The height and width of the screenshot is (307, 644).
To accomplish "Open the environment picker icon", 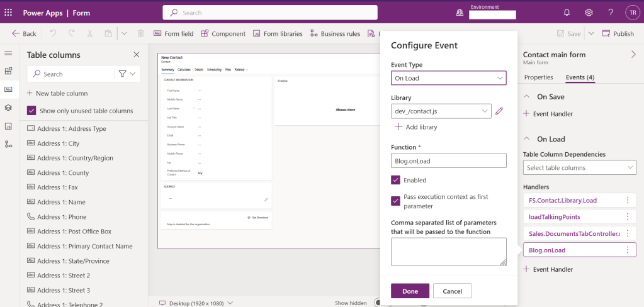I will [460, 13].
